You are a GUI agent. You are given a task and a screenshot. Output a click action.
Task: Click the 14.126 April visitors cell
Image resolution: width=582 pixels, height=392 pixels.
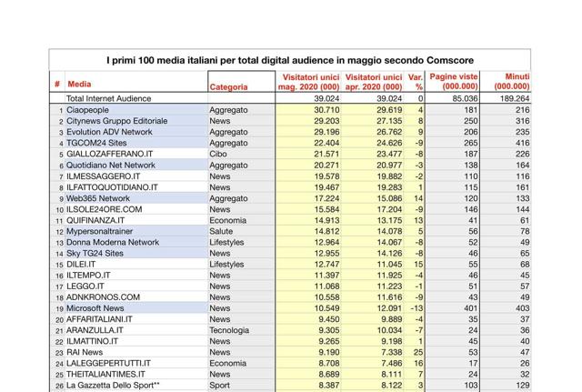coord(389,254)
